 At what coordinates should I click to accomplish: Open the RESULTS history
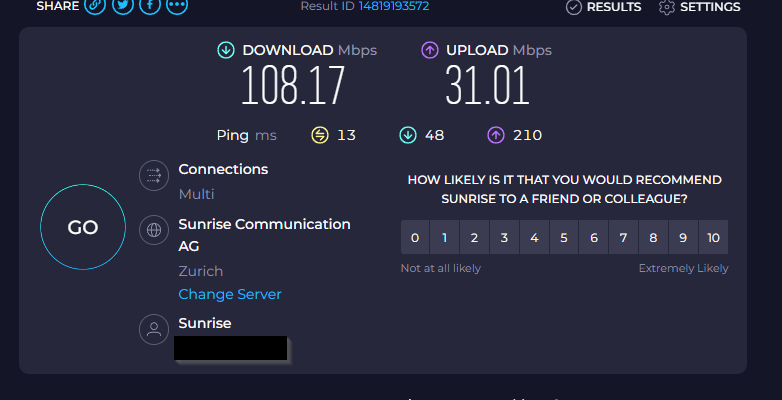tap(613, 7)
